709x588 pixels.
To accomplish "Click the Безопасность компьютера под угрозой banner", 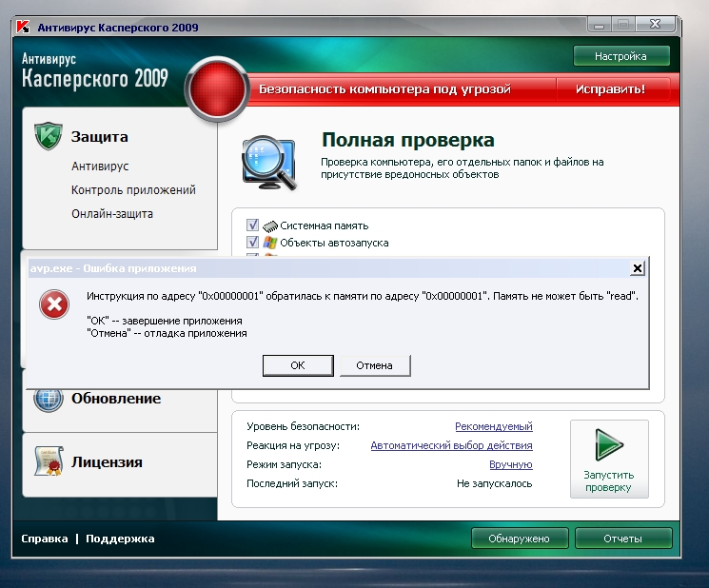I will (384, 89).
